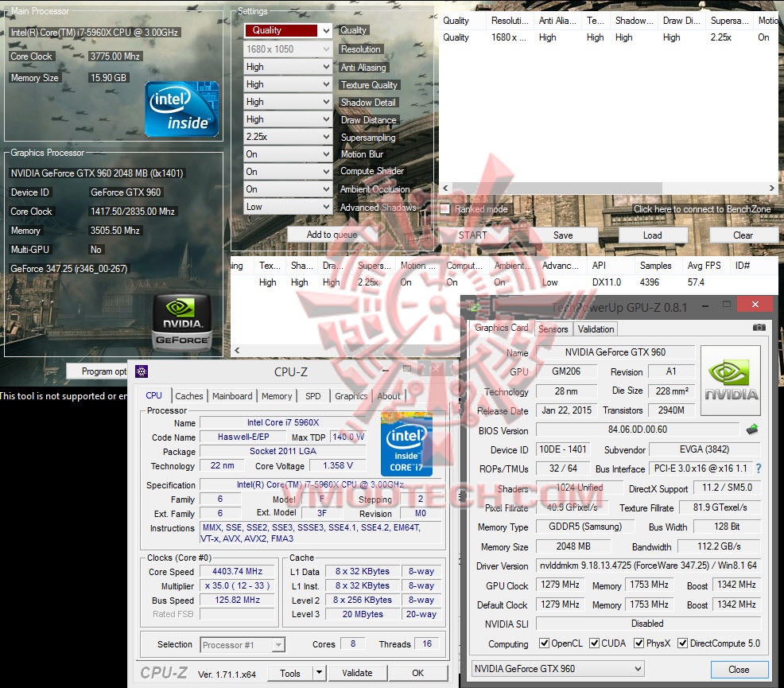The height and width of the screenshot is (688, 784).
Task: Open the Processor #1 selection dropdown
Action: point(243,645)
